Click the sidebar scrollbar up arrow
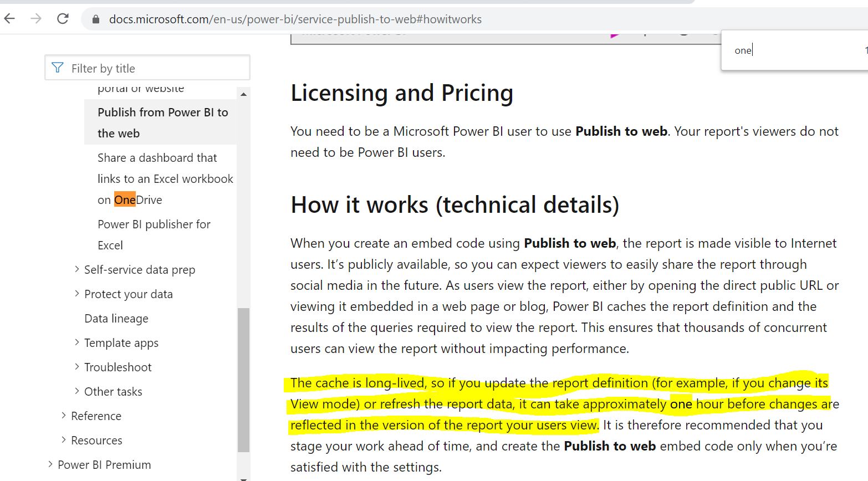868x481 pixels. coord(243,94)
